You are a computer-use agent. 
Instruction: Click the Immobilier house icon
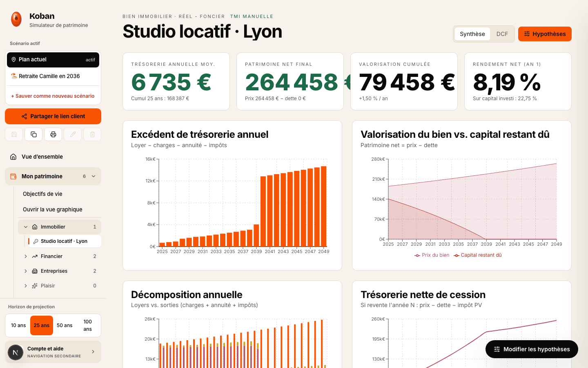tap(35, 227)
